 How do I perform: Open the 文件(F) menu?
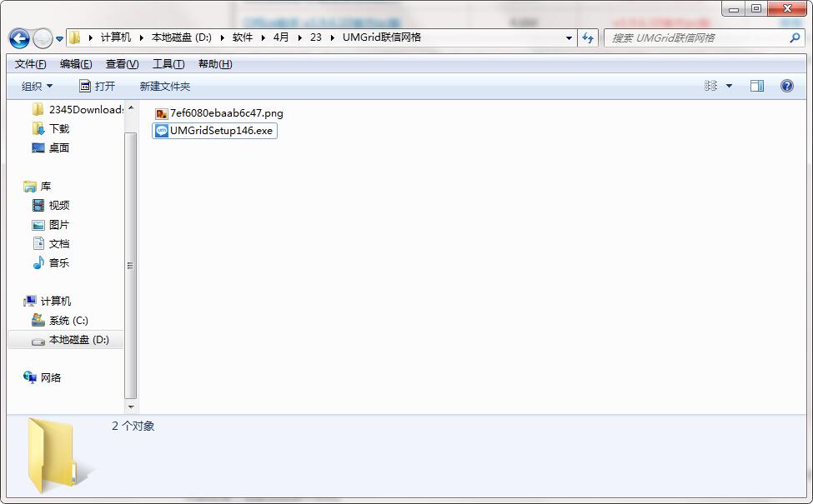point(30,64)
